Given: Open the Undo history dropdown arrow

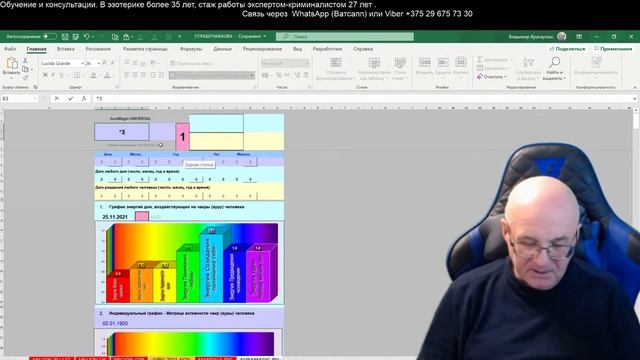Looking at the screenshot, I should click(x=93, y=37).
